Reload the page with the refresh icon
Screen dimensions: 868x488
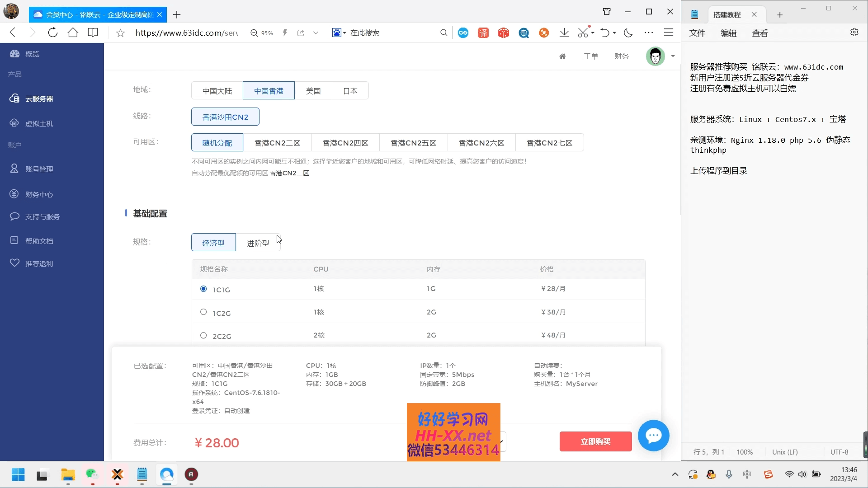click(53, 33)
